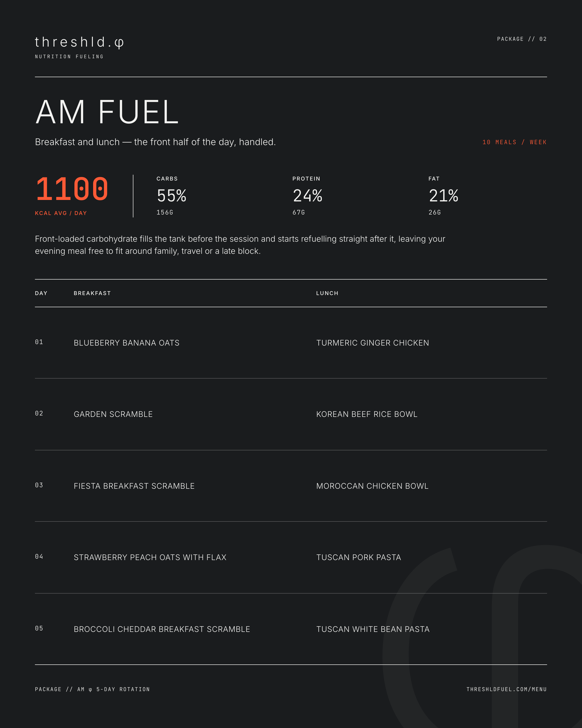Open the threshldfuel.com/menu link

[506, 689]
